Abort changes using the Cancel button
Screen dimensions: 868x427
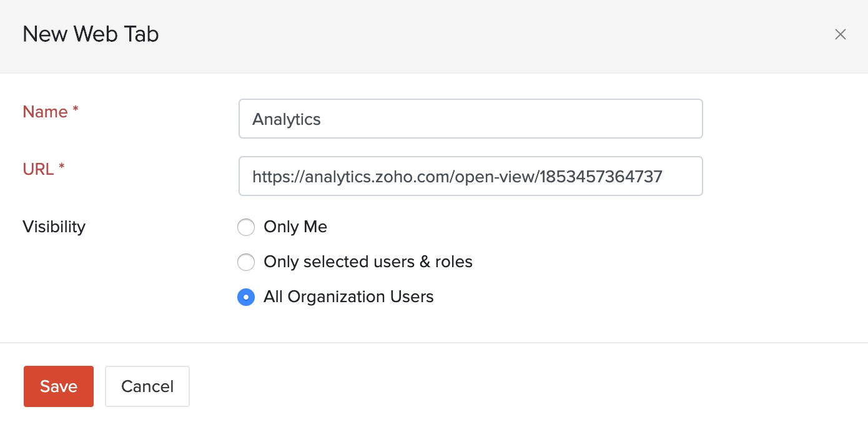[x=147, y=386]
